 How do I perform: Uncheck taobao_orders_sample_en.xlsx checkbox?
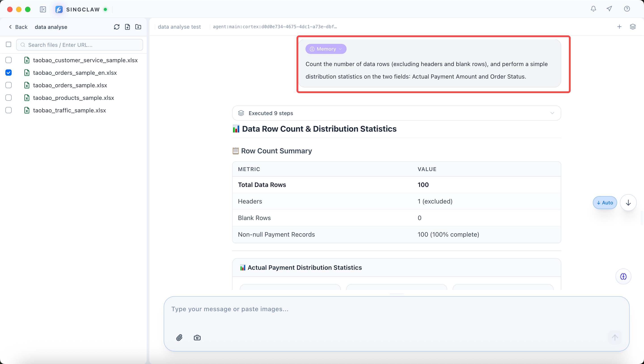pyautogui.click(x=8, y=73)
